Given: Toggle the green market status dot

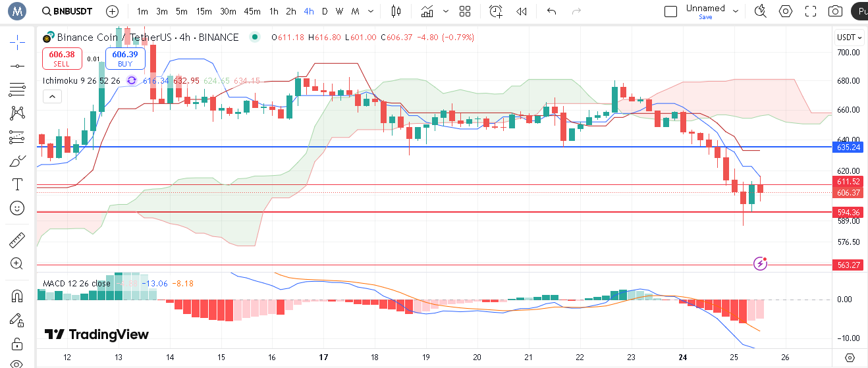Looking at the screenshot, I should coord(254,38).
